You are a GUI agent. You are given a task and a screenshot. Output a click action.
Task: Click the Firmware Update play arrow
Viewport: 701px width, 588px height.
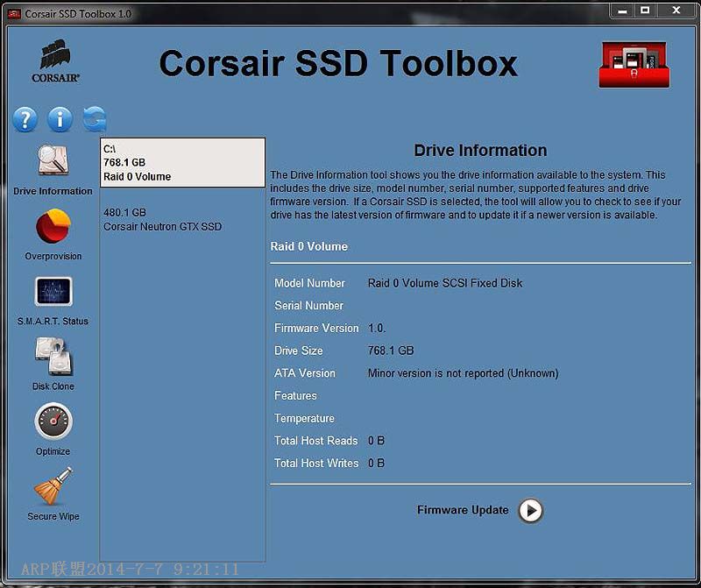coord(529,511)
